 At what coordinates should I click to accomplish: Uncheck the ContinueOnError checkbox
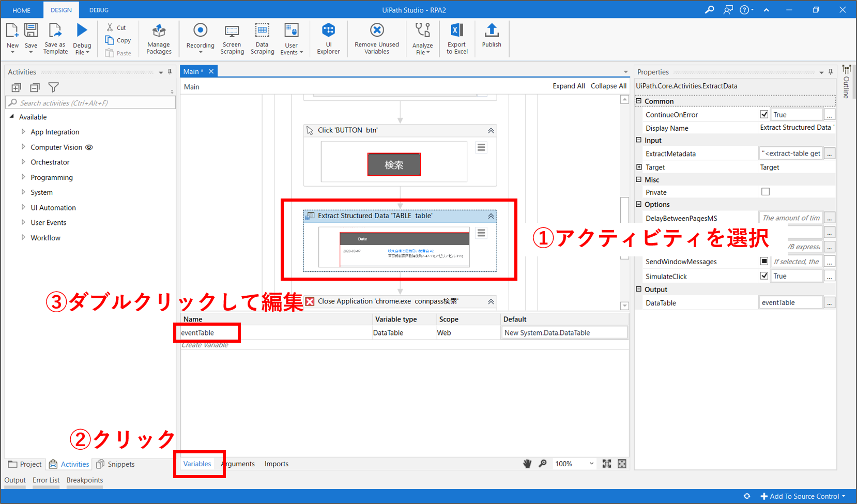[764, 114]
